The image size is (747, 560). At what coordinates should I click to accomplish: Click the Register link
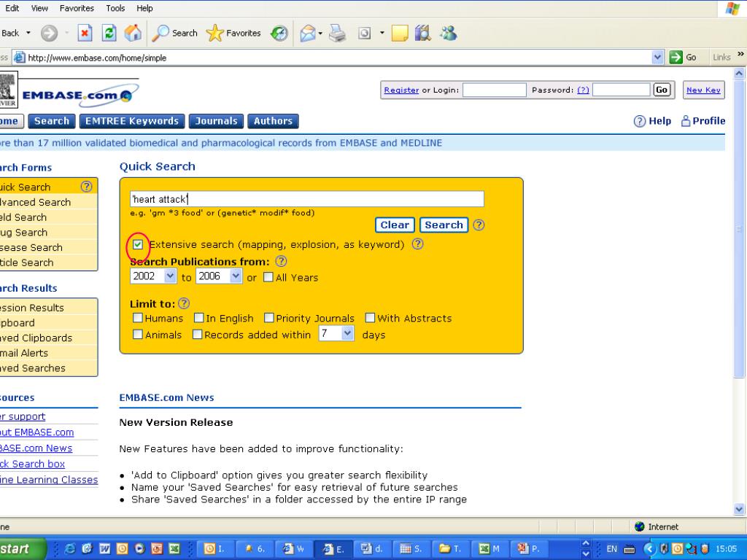(x=402, y=90)
